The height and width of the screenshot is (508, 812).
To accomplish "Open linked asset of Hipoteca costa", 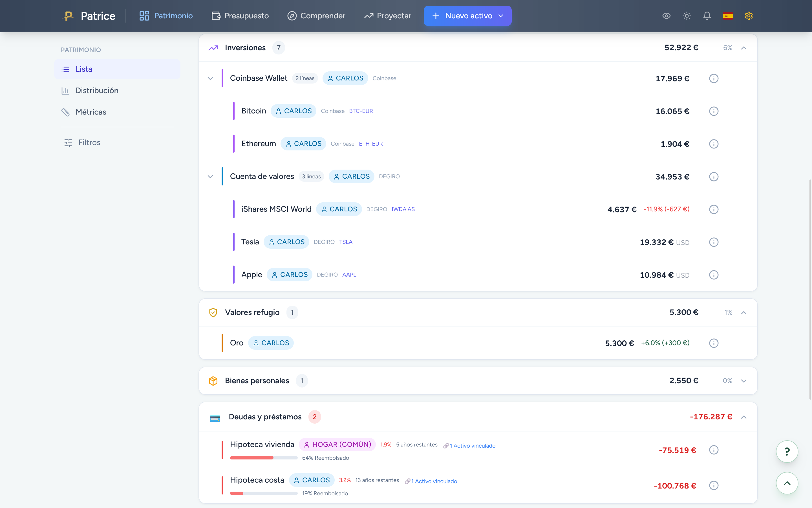I will (x=434, y=481).
